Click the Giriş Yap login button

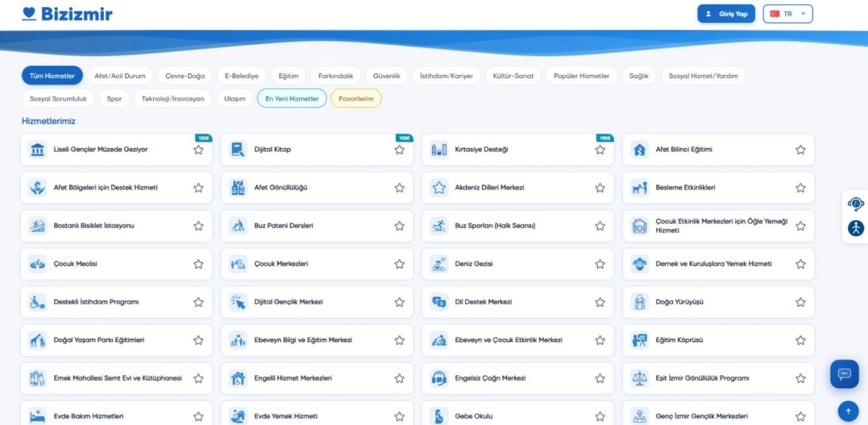(x=727, y=14)
